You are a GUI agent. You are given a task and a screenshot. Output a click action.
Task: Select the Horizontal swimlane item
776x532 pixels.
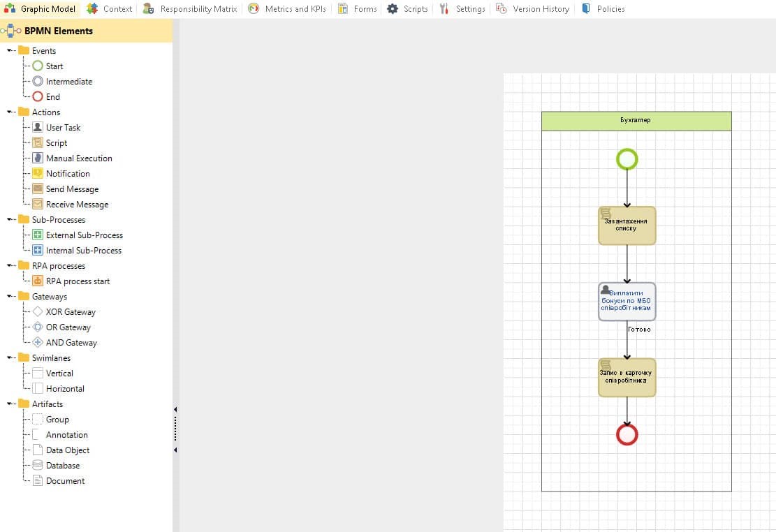click(x=64, y=389)
